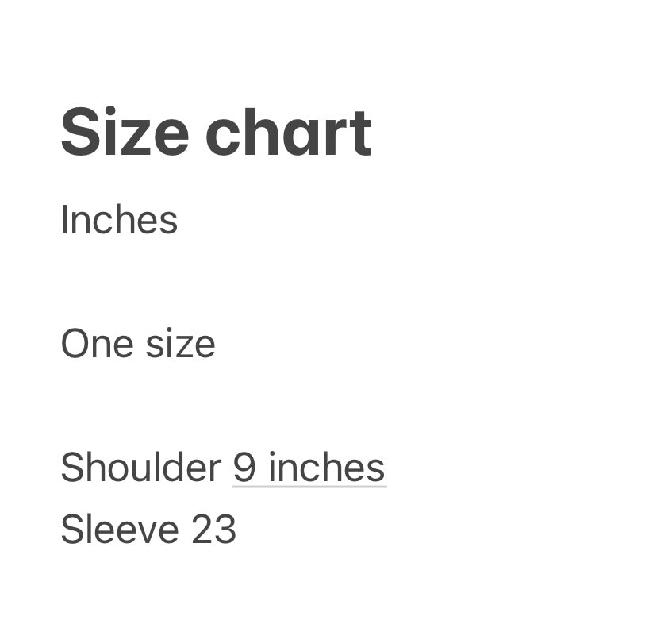Image resolution: width=672 pixels, height=632 pixels.
Task: Select the "Inches" unit label
Action: (x=119, y=220)
